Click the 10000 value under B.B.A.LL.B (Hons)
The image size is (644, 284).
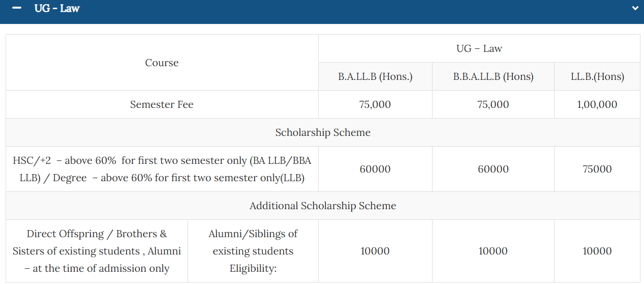493,251
